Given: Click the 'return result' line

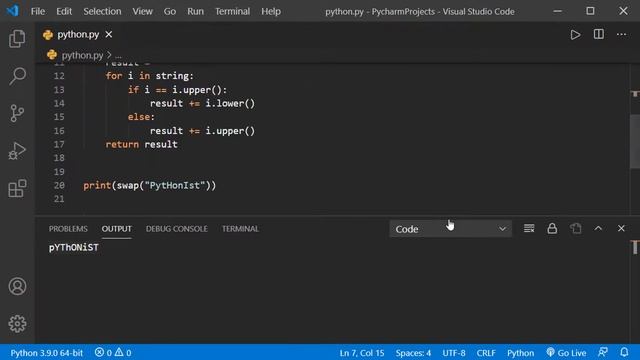Looking at the screenshot, I should click(x=141, y=144).
